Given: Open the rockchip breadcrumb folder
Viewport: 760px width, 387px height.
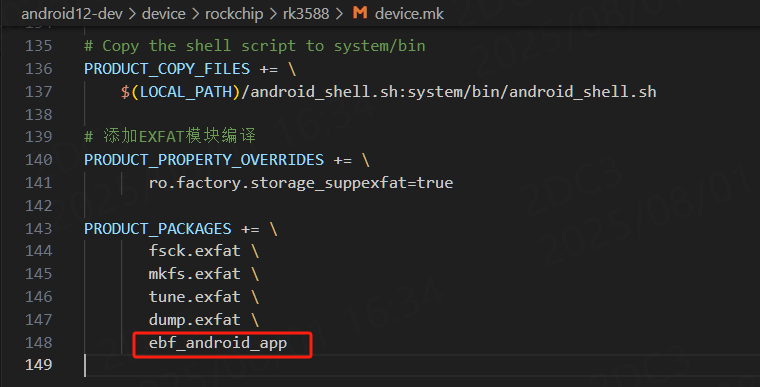Looking at the screenshot, I should pos(234,14).
